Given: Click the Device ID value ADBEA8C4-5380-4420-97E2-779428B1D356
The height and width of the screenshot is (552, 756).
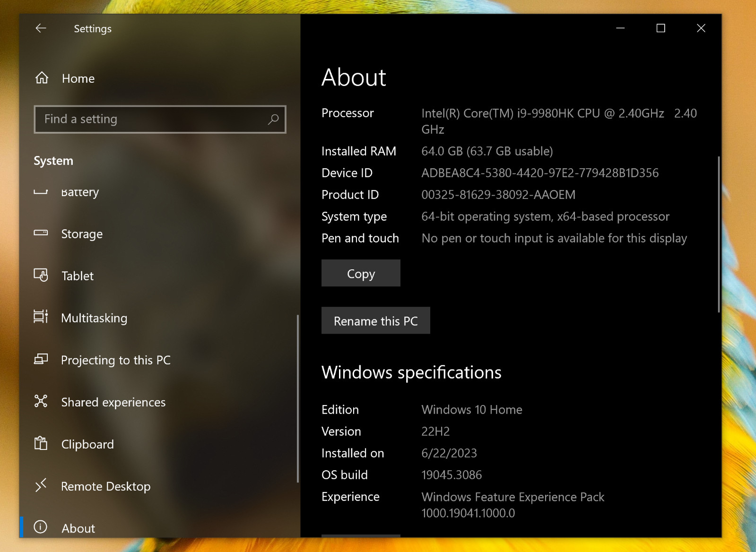Looking at the screenshot, I should click(x=540, y=173).
